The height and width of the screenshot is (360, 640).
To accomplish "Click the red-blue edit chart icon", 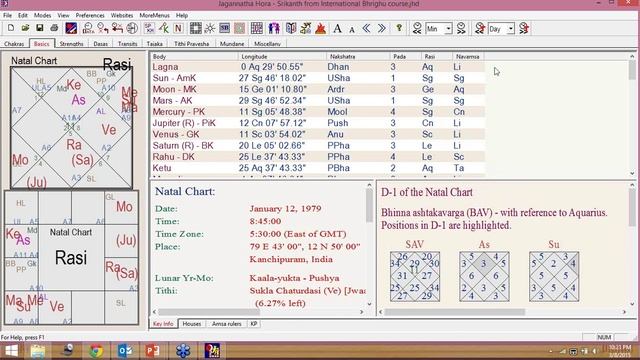I will pos(71,28).
